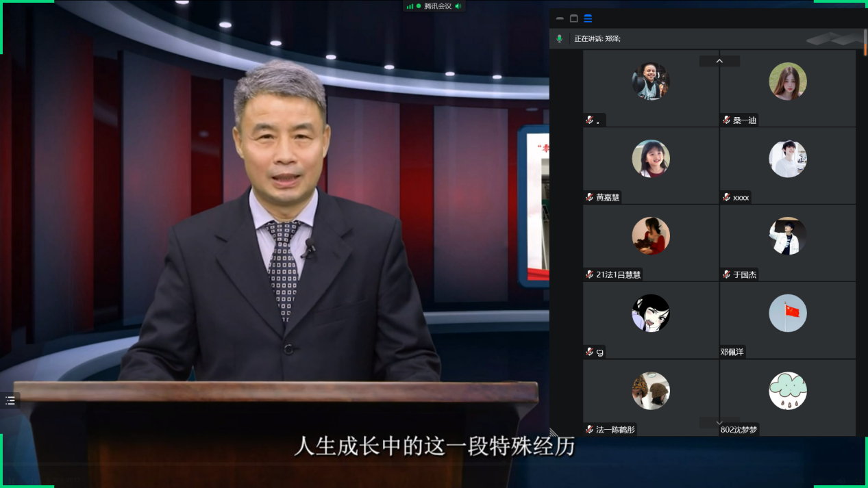
Task: Click the green microphone speaking indicator
Action: 560,39
